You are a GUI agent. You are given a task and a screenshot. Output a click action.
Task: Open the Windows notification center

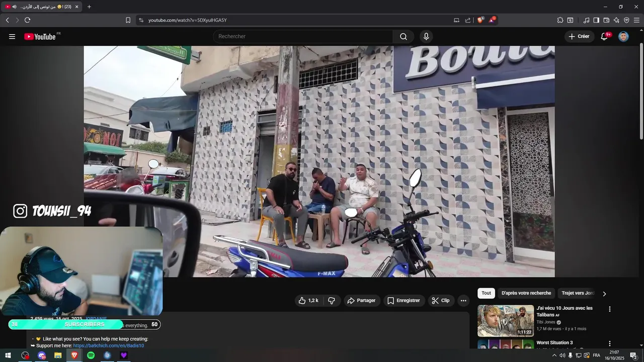click(633, 355)
